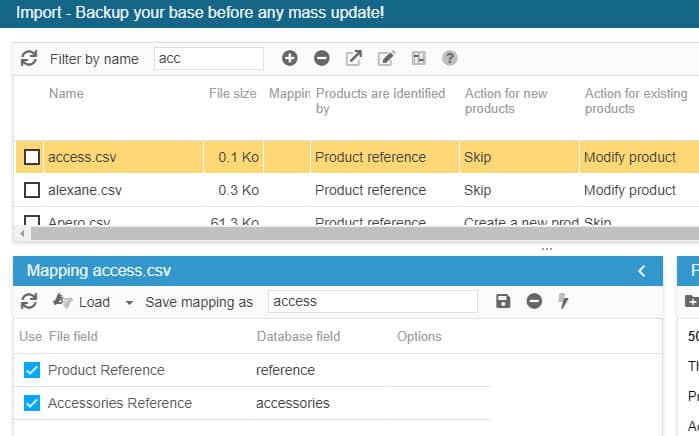Open the Load mapping dropdown arrow
This screenshot has height=436, width=699.
(x=129, y=302)
